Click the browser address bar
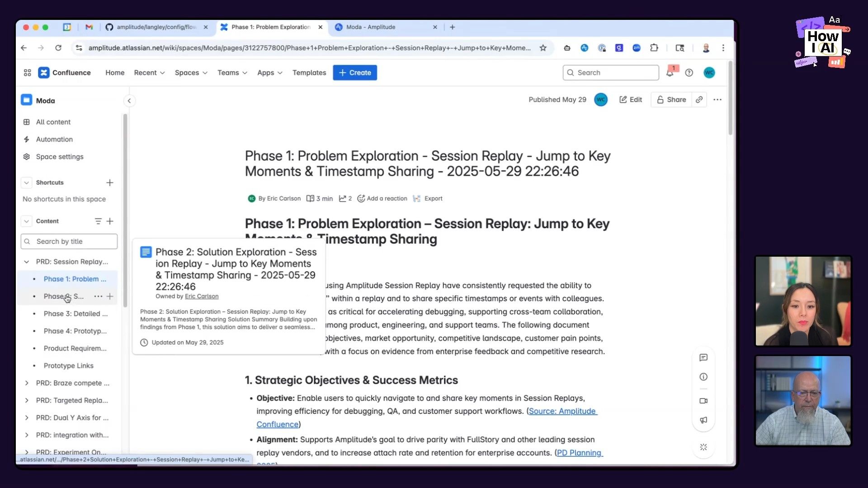The image size is (868, 488). [309, 48]
